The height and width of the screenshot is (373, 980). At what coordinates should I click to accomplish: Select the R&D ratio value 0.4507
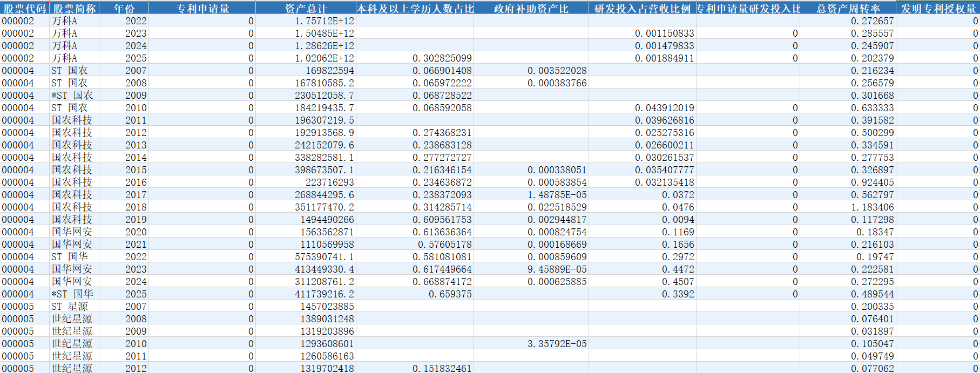(x=643, y=281)
